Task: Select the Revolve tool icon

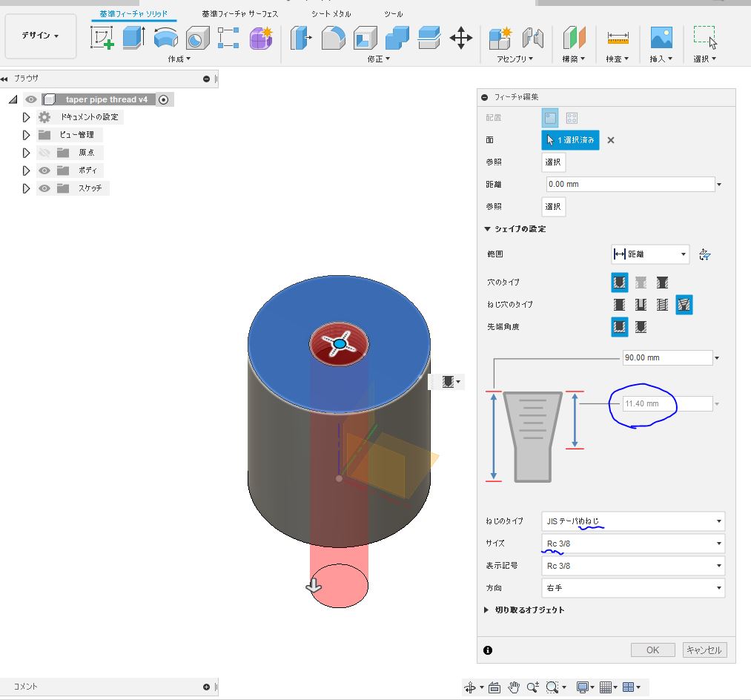Action: tap(166, 38)
